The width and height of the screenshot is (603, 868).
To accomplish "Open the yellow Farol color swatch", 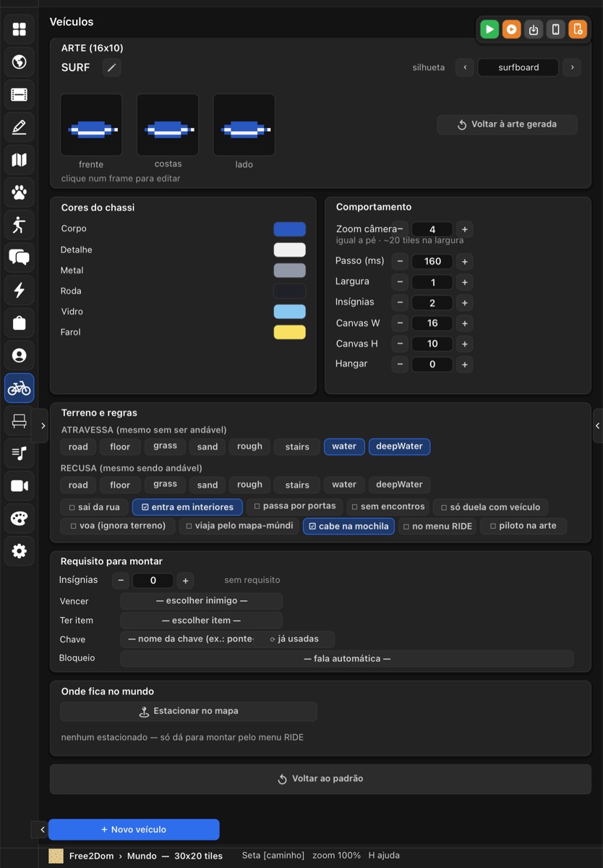I will (x=289, y=333).
